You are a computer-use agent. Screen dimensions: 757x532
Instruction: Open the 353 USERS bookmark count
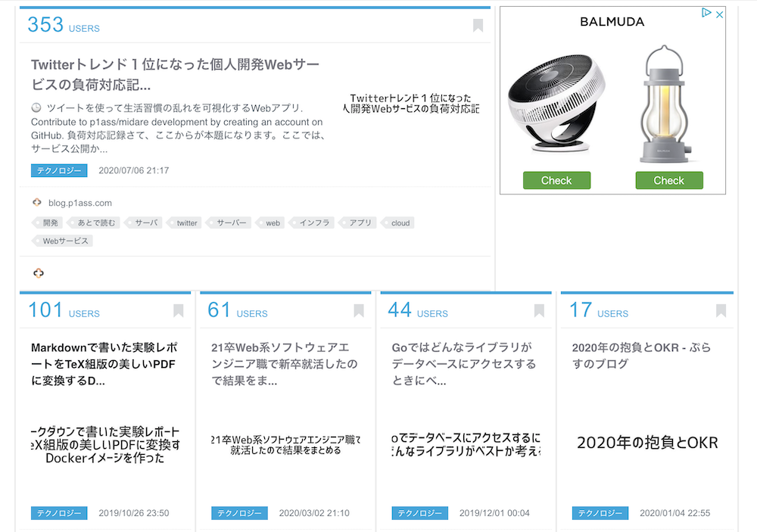64,26
